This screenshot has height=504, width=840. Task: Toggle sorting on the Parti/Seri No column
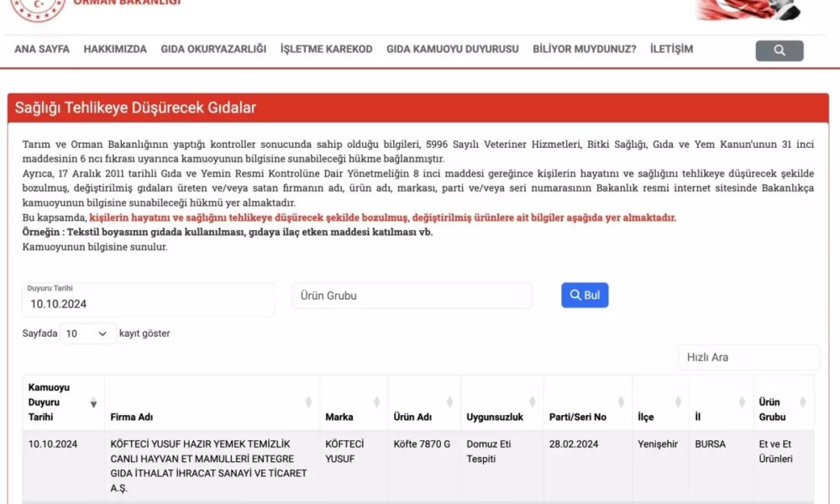click(620, 402)
